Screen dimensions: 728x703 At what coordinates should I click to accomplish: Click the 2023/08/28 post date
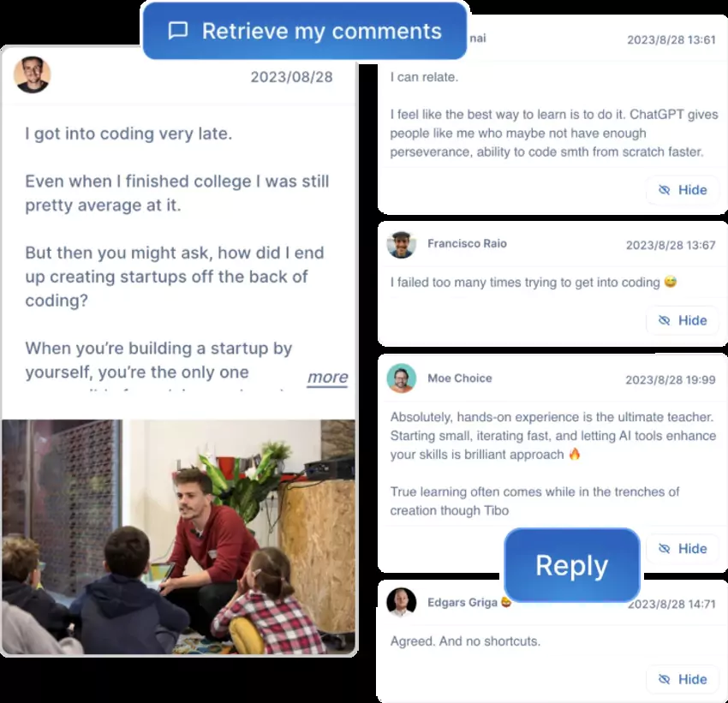291,77
